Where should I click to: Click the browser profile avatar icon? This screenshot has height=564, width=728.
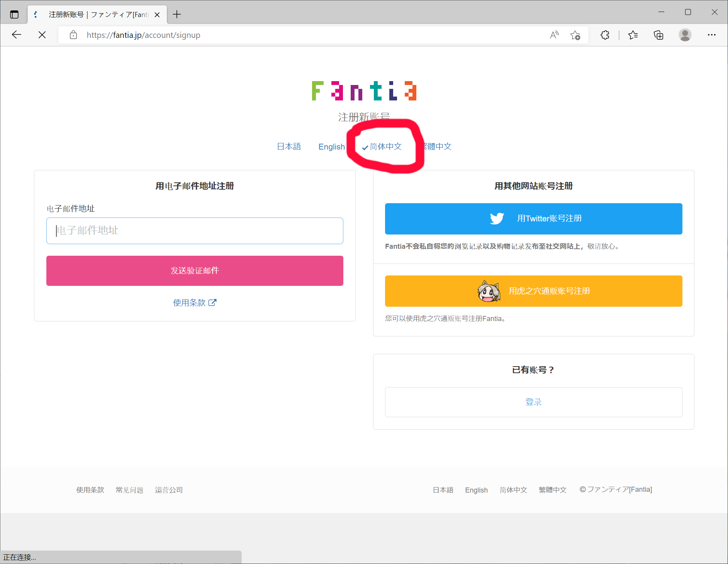click(x=684, y=35)
